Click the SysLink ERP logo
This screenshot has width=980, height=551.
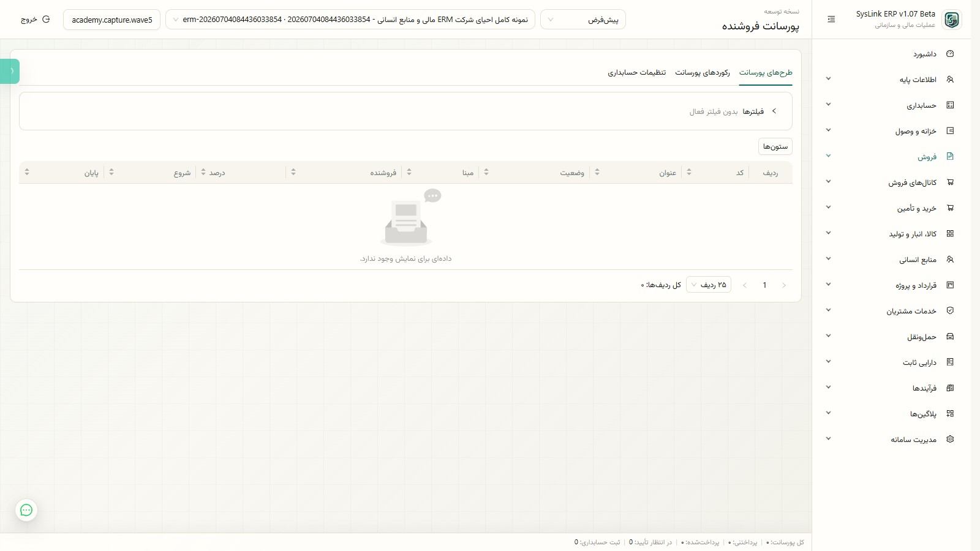point(951,20)
